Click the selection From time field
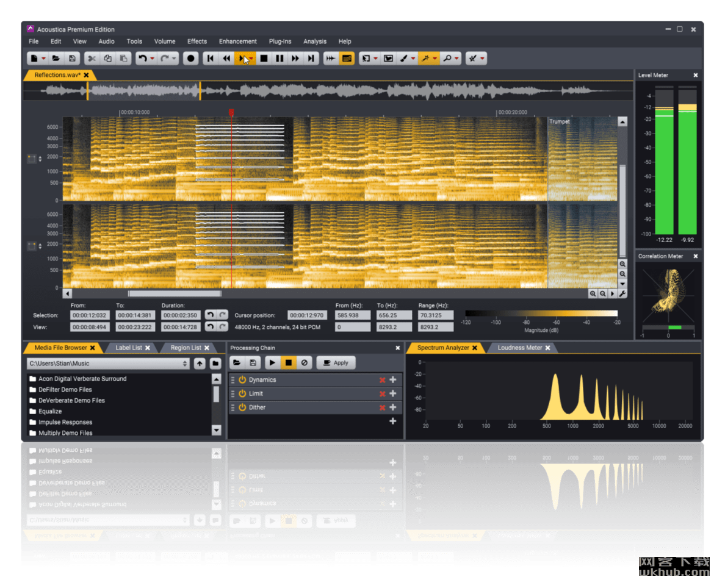This screenshot has width=725, height=588. [90, 315]
